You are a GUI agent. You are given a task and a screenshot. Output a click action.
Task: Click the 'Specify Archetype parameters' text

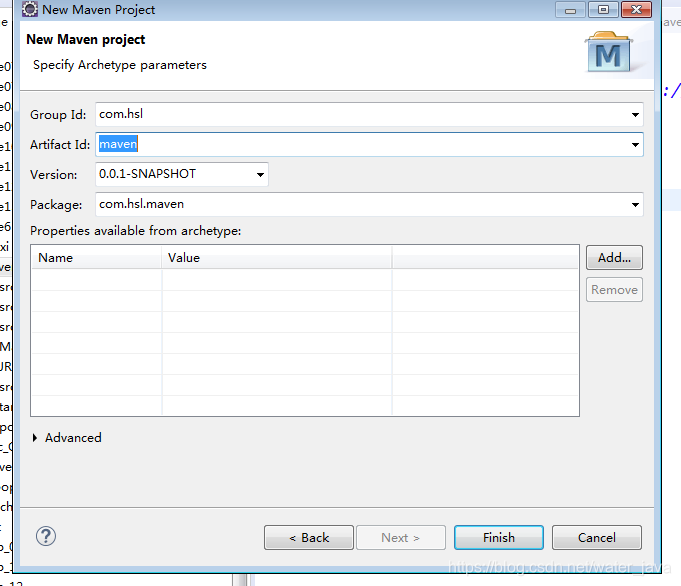[x=120, y=65]
